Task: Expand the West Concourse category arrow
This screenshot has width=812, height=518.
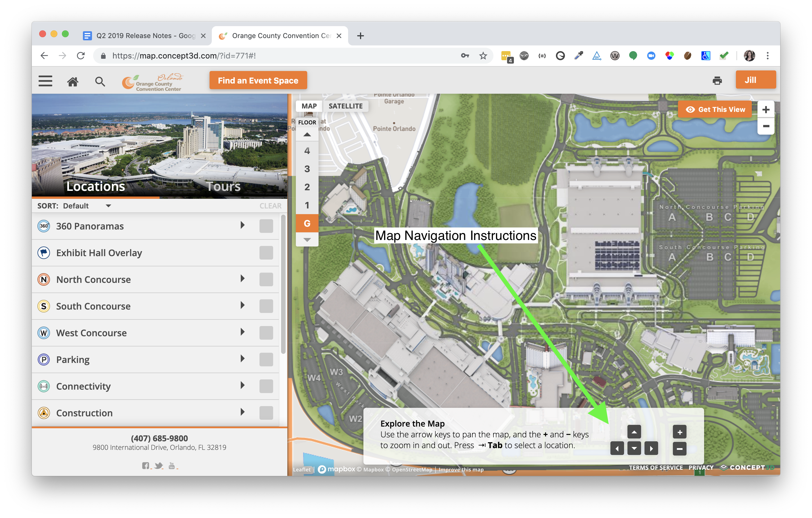Action: point(242,332)
